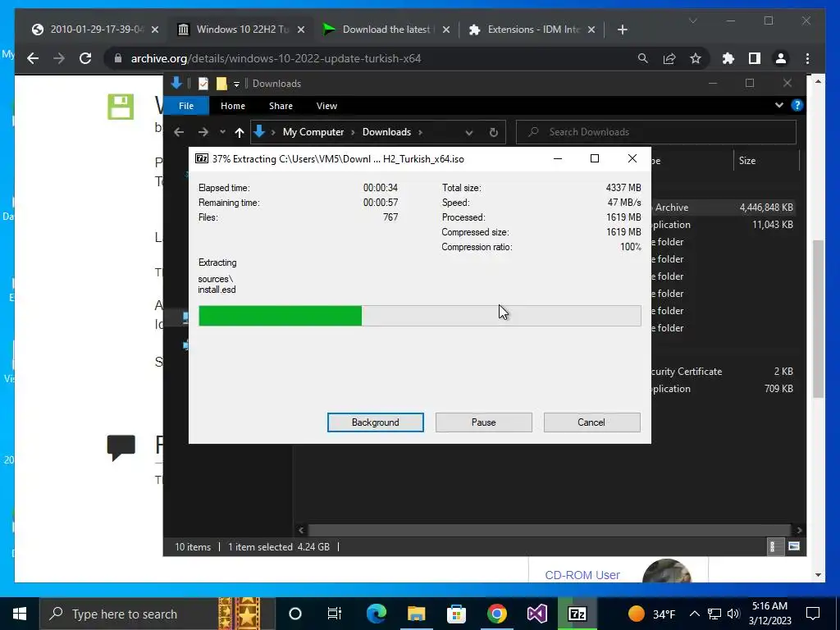The image size is (840, 630).
Task: Open a new Chrome tab with plus button
Action: pos(622,30)
